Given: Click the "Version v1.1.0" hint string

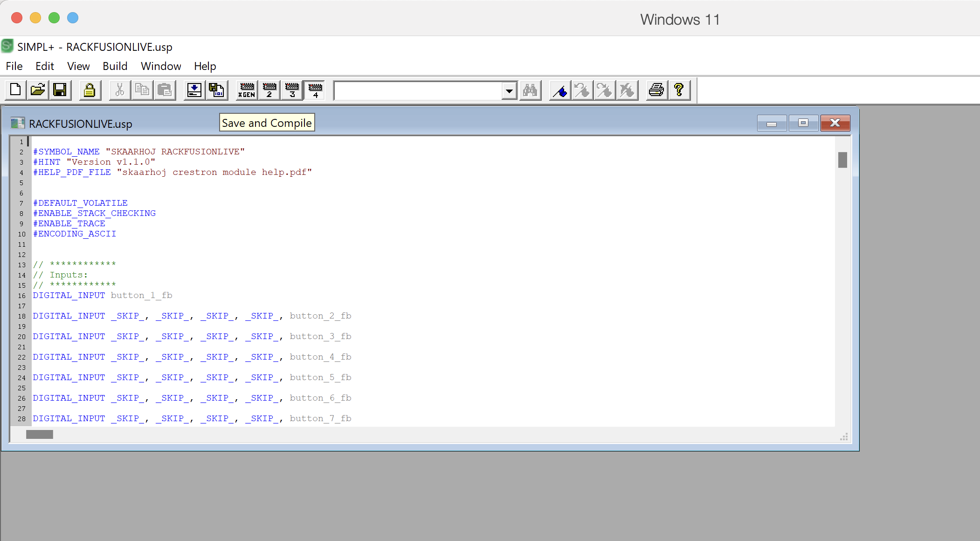Looking at the screenshot, I should [x=111, y=162].
